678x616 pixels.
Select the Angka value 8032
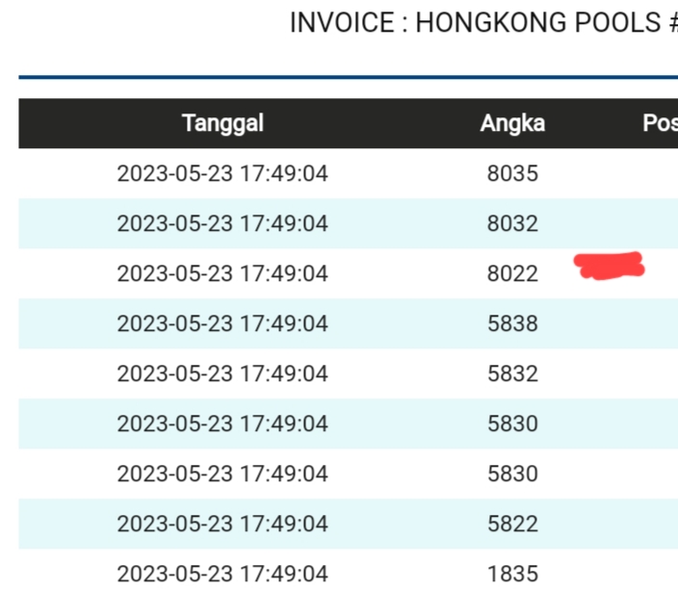coord(512,224)
